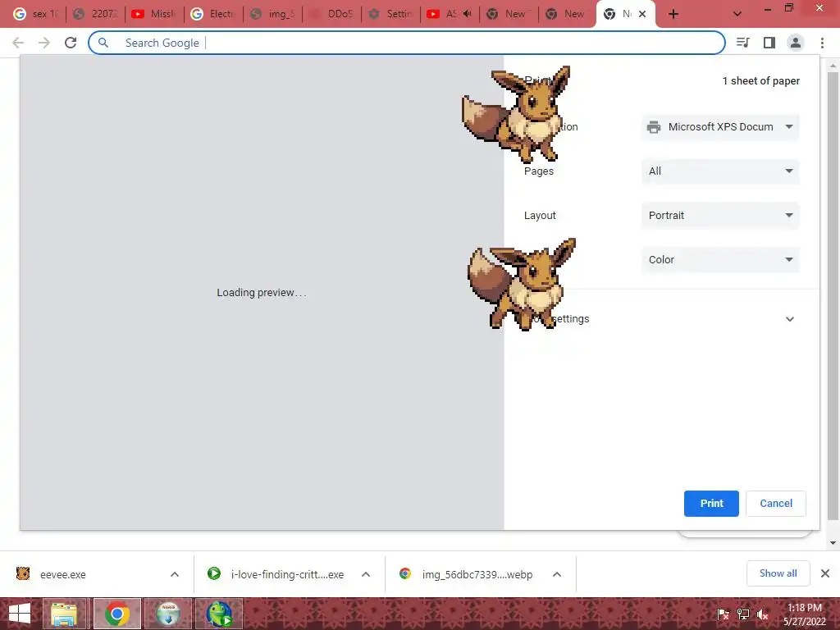Open the Pages dropdown set to All
This screenshot has width=840, height=630.
click(x=720, y=171)
